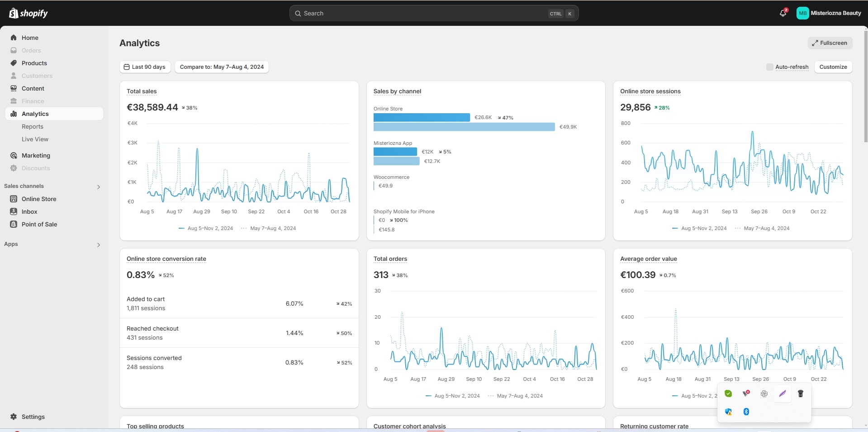Click the Products tag icon
Image resolution: width=868 pixels, height=432 pixels.
14,63
